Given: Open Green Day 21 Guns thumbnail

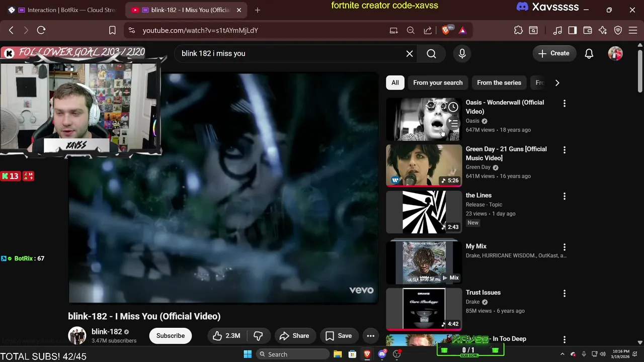Looking at the screenshot, I should click(x=424, y=165).
